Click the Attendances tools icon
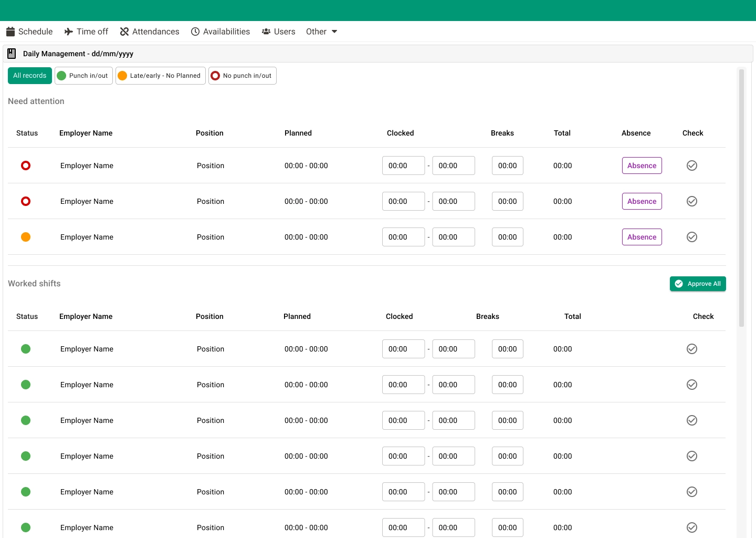The image size is (756, 538). [124, 32]
